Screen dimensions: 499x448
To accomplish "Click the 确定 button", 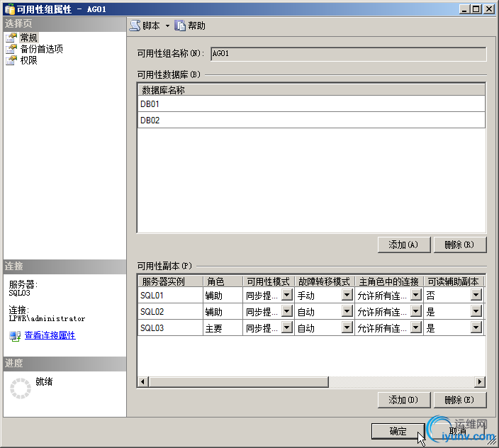I will tap(398, 432).
